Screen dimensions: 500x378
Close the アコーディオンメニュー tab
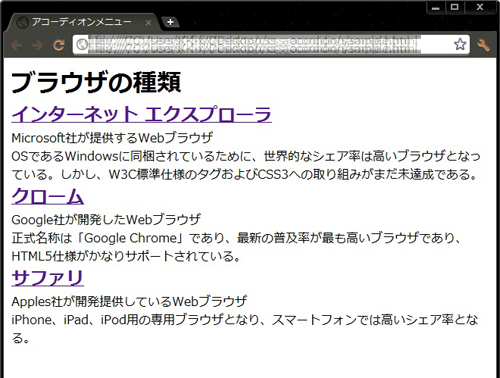click(149, 23)
